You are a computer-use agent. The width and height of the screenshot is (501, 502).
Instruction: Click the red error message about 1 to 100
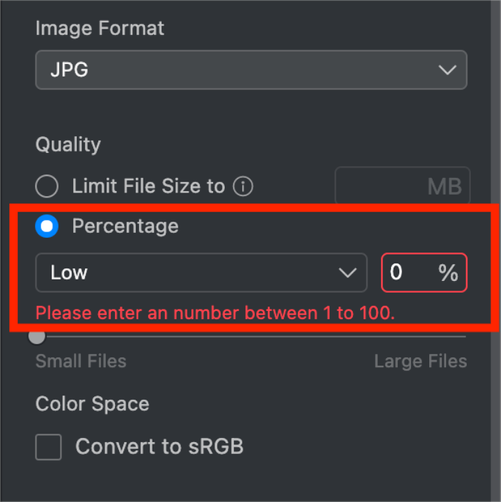pos(215,313)
